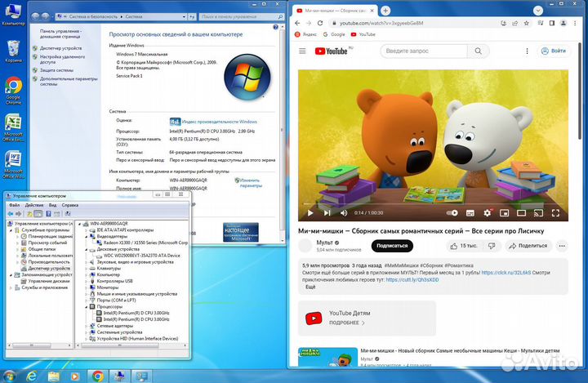The height and width of the screenshot is (383, 588).
Task: Expand Сетевые адаптеры node
Action: click(87, 326)
